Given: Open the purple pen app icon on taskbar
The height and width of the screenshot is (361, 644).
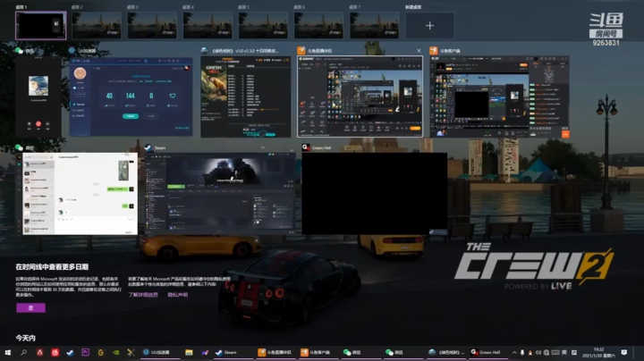Looking at the screenshot, I should tap(204, 352).
